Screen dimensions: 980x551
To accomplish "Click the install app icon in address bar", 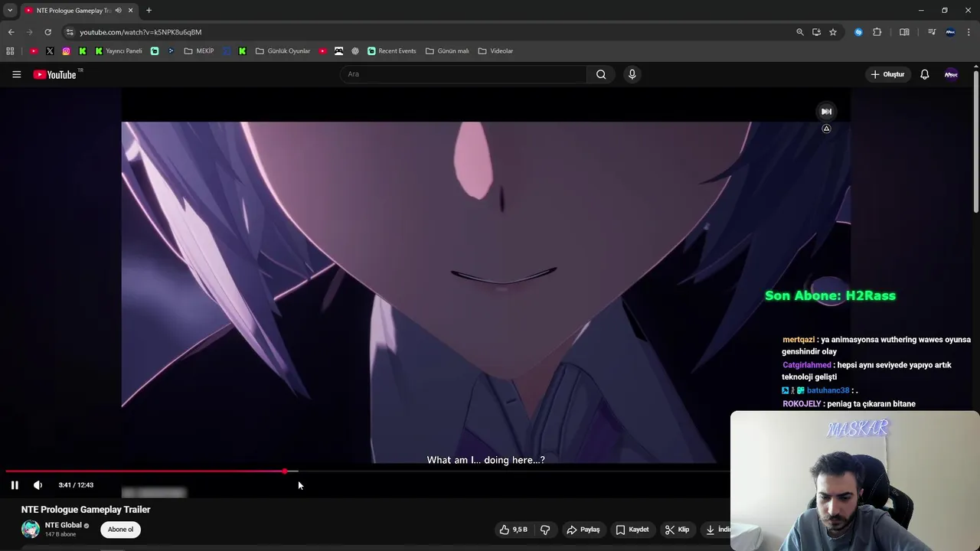I will point(816,32).
